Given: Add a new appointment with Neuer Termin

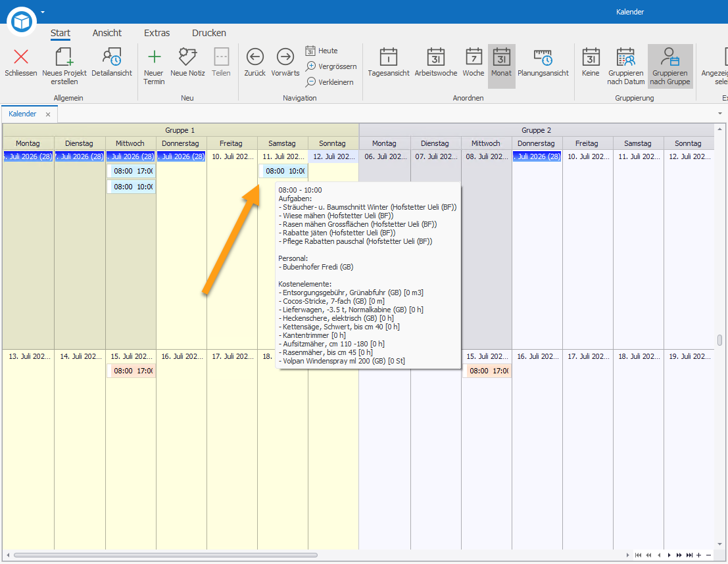Looking at the screenshot, I should (154, 65).
